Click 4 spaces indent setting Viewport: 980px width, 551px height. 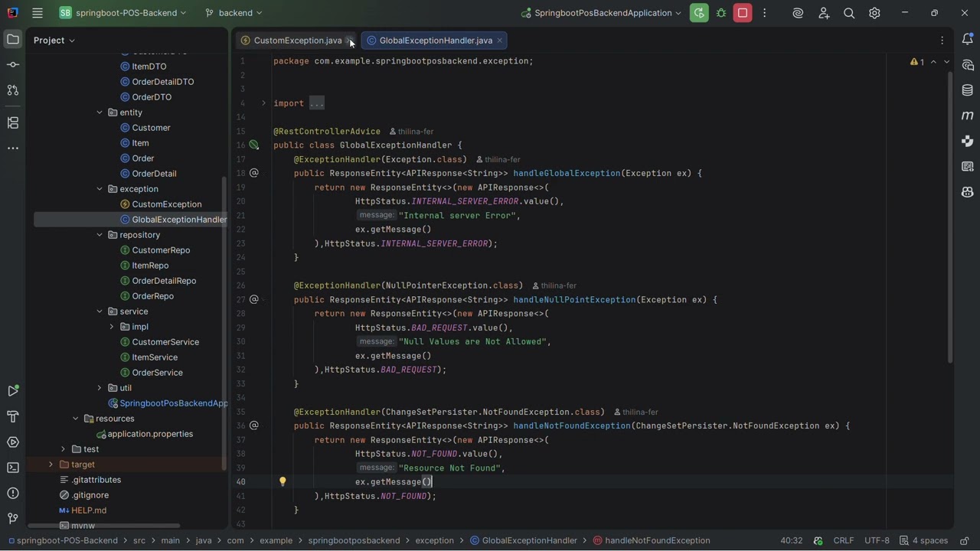(924, 541)
